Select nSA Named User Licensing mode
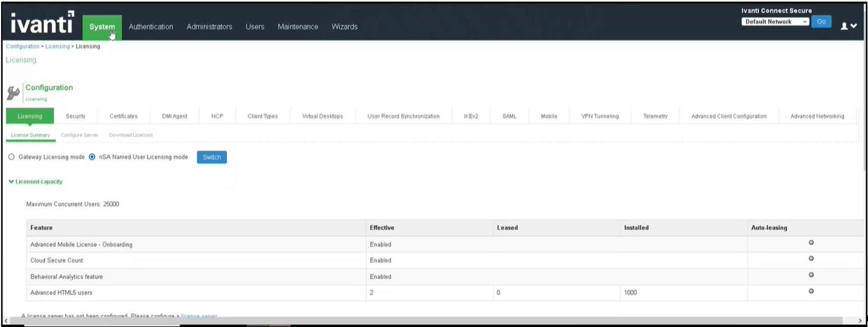The height and width of the screenshot is (327, 868). (92, 157)
